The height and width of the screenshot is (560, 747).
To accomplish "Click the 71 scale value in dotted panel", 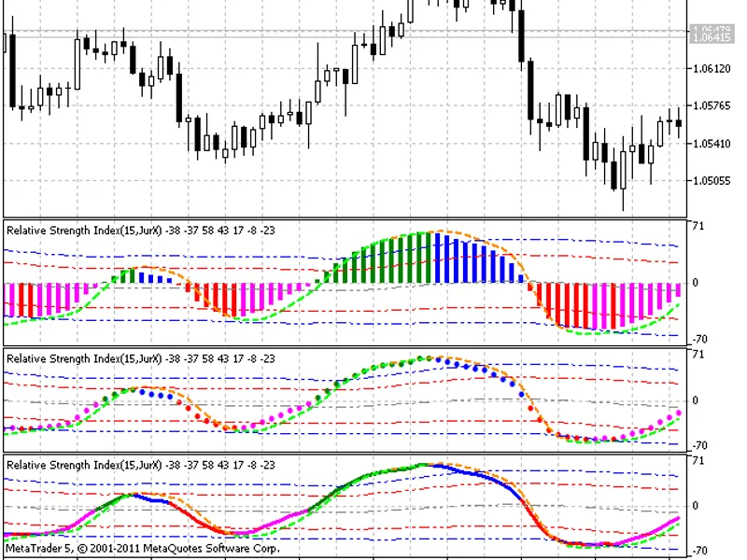I will [x=698, y=355].
